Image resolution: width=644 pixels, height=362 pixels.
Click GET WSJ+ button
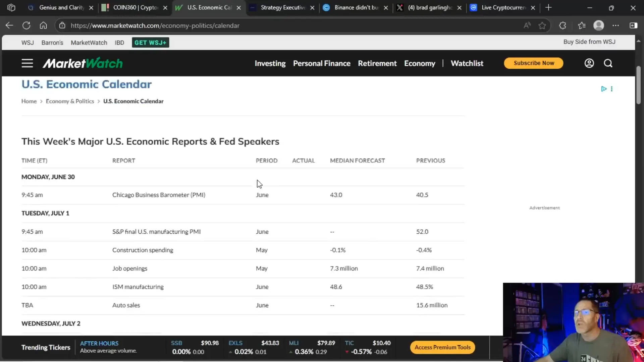[x=150, y=43]
